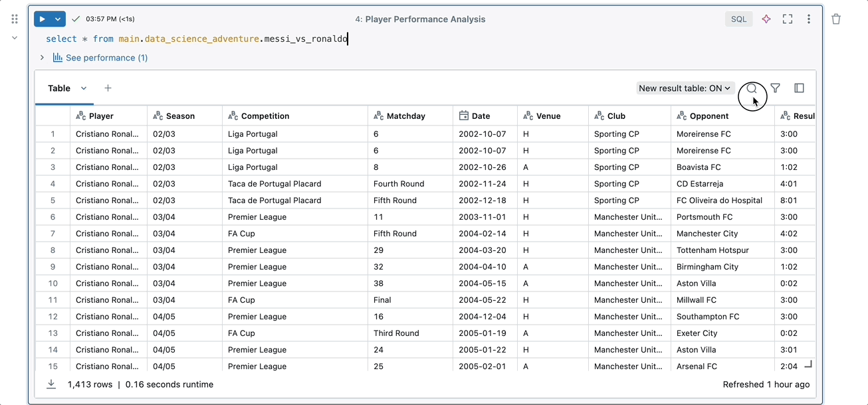Viewport: 868px width, 405px height.
Task: Open the cell kebab options menu
Action: [x=809, y=19]
